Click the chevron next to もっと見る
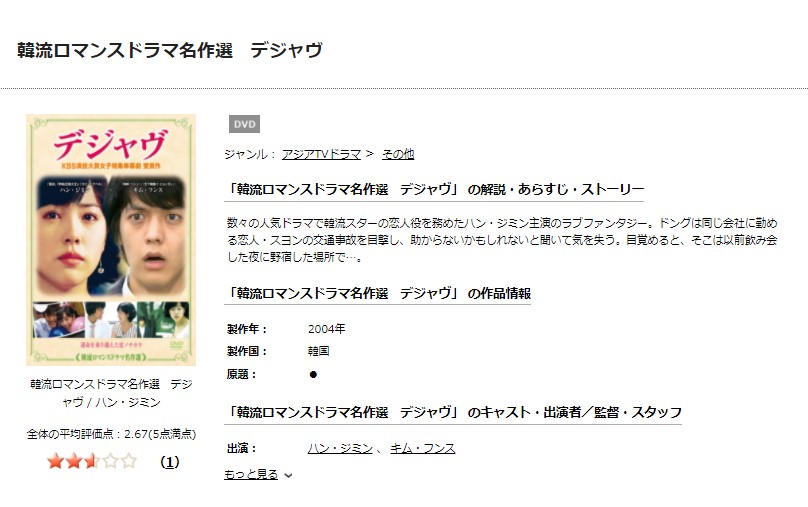Image resolution: width=808 pixels, height=507 pixels. 288,475
